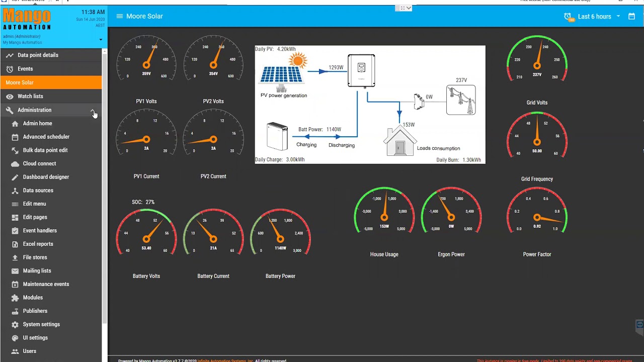Open the Moore Solar menu item
The width and height of the screenshot is (644, 362).
coord(51,82)
